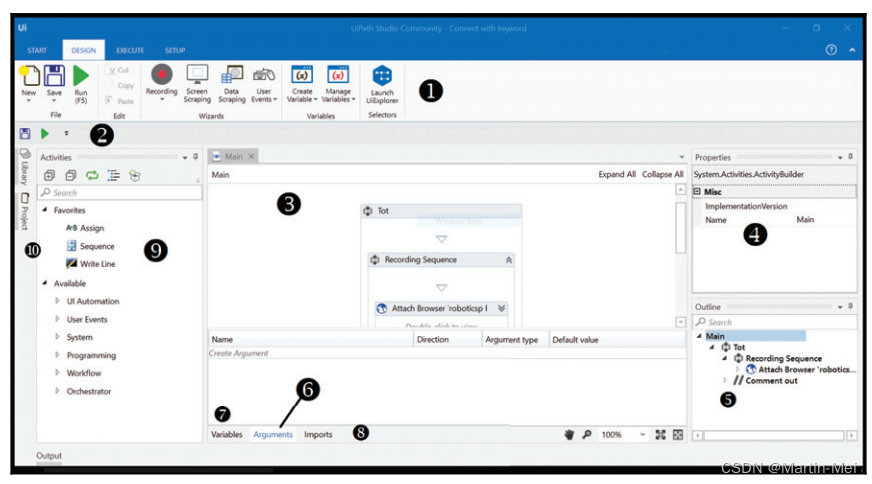Click the Outline search field
The width and height of the screenshot is (872, 484).
[x=775, y=322]
